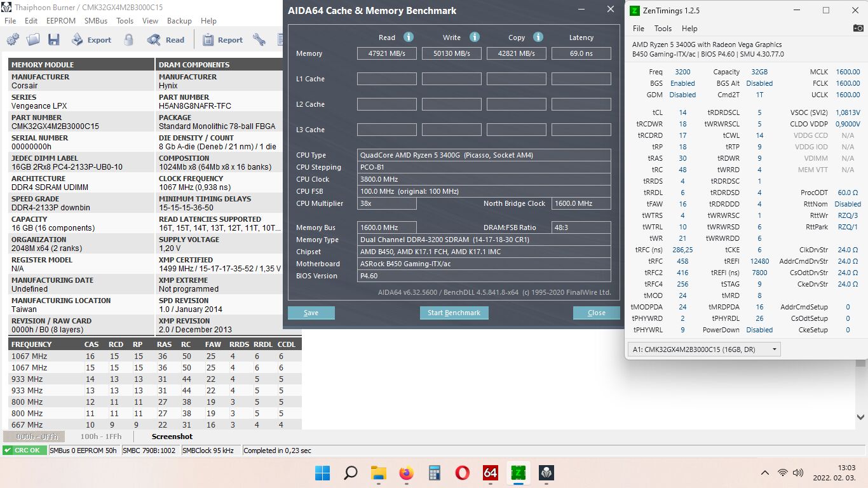This screenshot has width=868, height=488.
Task: Click the Wi-Fi network tray icon
Action: pos(783,473)
